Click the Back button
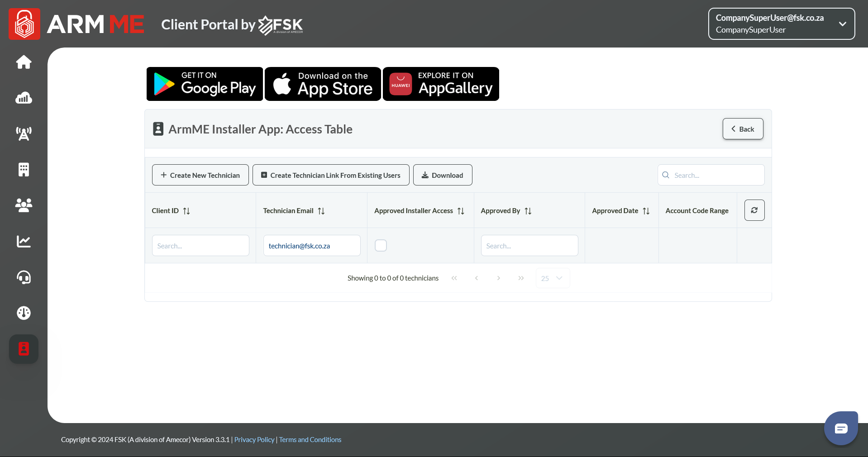Image resolution: width=868 pixels, height=457 pixels. (743, 129)
